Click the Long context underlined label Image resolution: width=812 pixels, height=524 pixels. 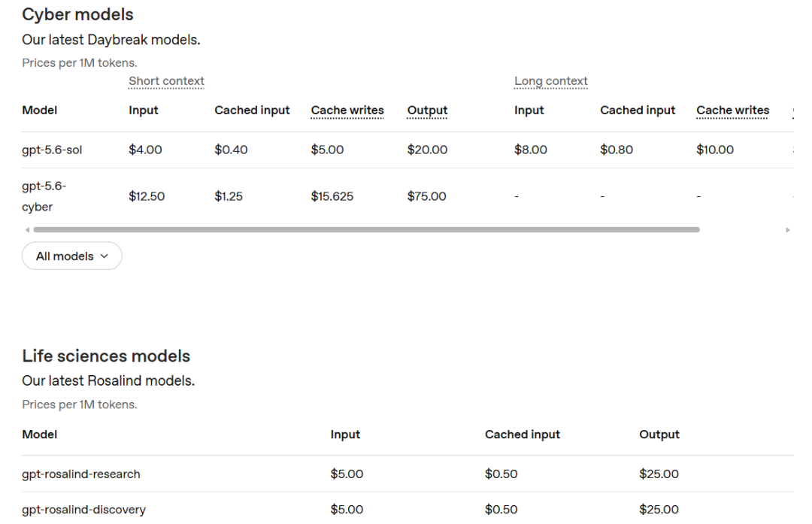[551, 81]
